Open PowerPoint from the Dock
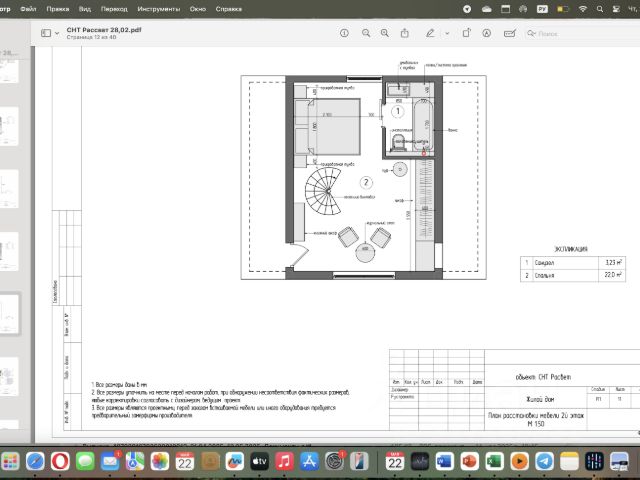Screen dimensions: 640x480 click(469, 462)
